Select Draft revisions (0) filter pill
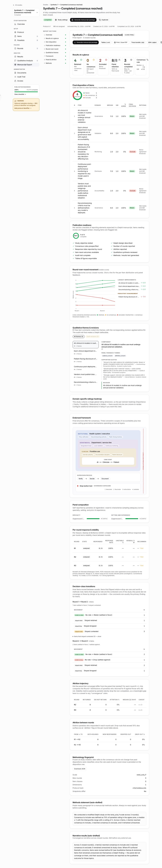 pyautogui.click(x=92, y=337)
